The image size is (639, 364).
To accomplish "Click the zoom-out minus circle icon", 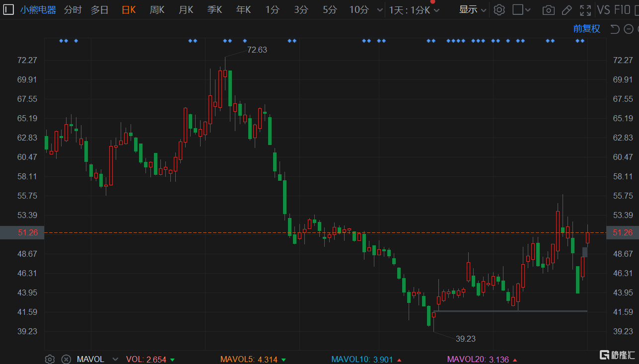I will pos(630,29).
